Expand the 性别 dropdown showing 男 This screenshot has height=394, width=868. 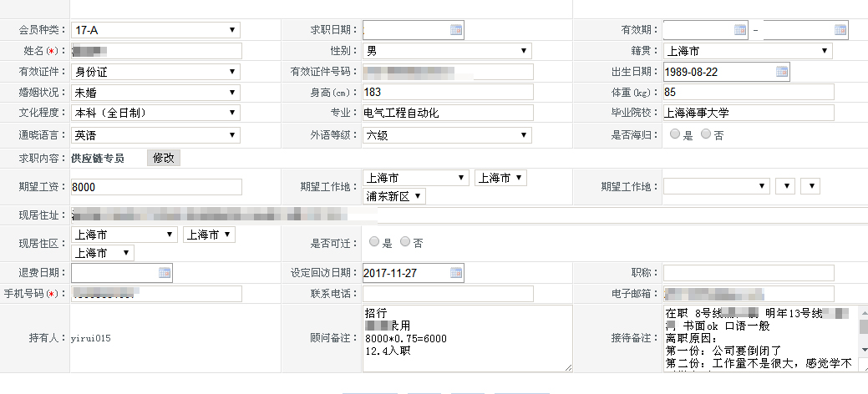447,51
